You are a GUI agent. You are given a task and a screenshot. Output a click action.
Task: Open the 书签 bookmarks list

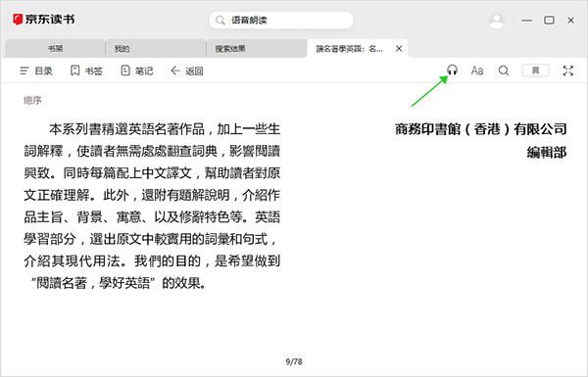[86, 71]
